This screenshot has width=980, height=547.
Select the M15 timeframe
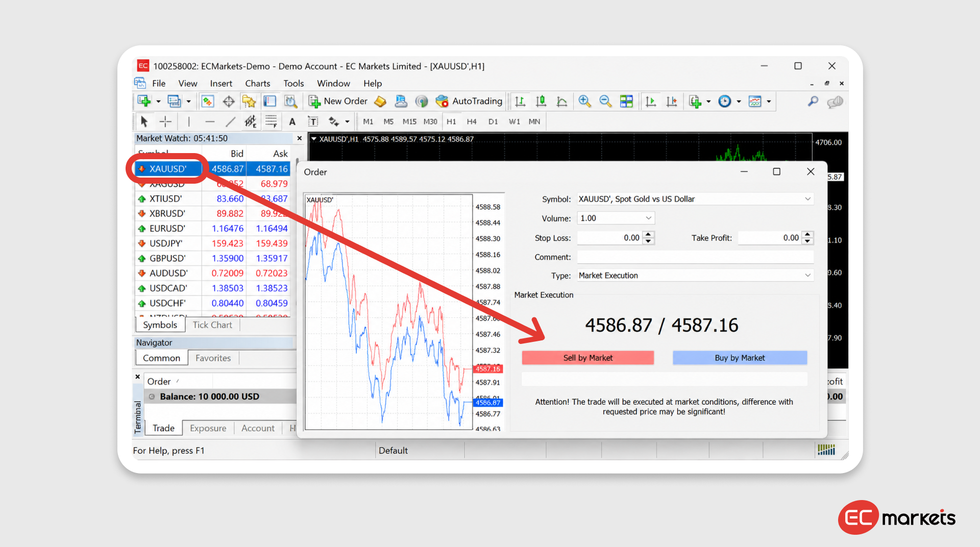(409, 121)
